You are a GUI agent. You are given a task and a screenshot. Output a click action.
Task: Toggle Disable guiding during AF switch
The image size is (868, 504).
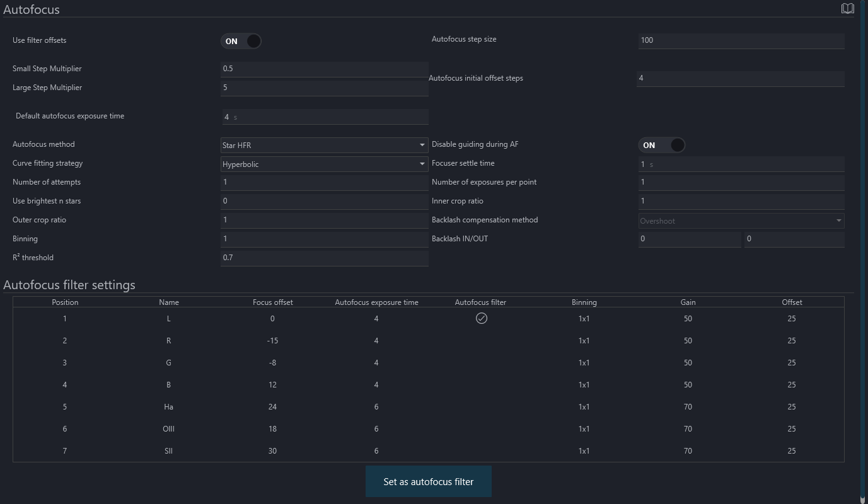point(661,145)
